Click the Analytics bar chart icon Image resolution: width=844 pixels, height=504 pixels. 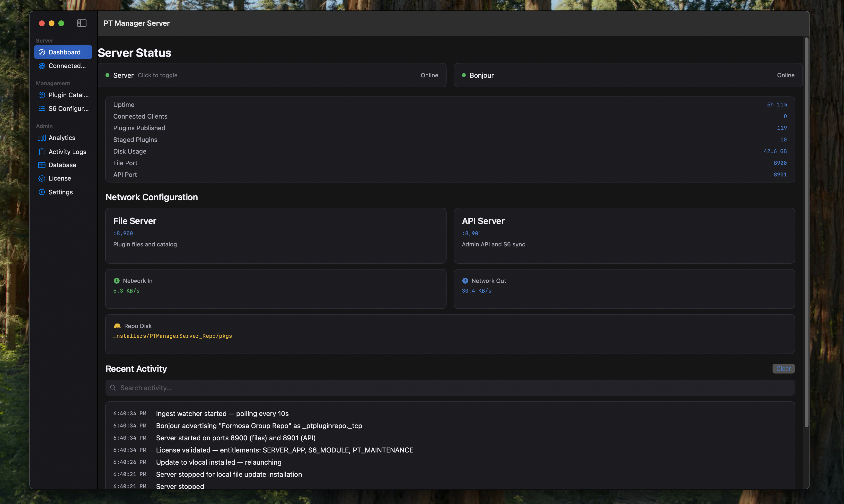coord(42,138)
